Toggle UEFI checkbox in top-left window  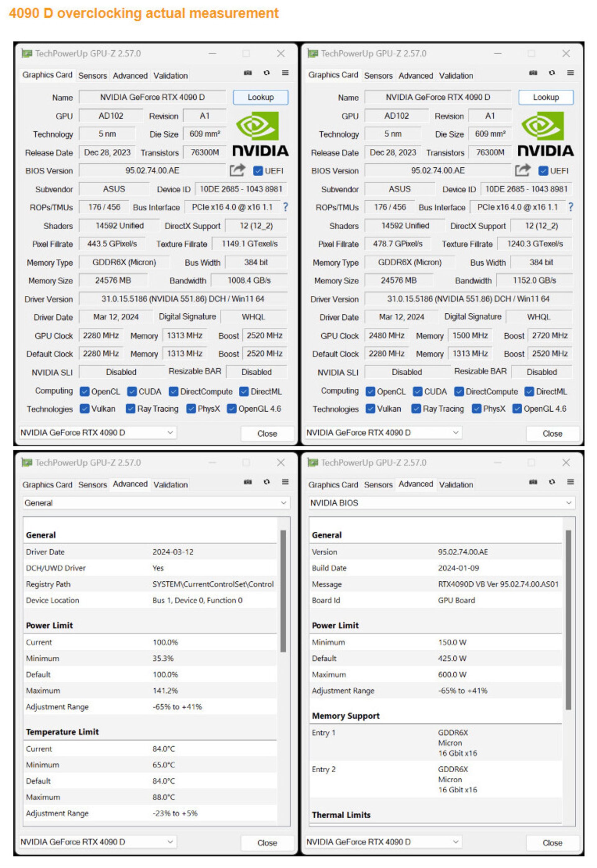(x=258, y=171)
